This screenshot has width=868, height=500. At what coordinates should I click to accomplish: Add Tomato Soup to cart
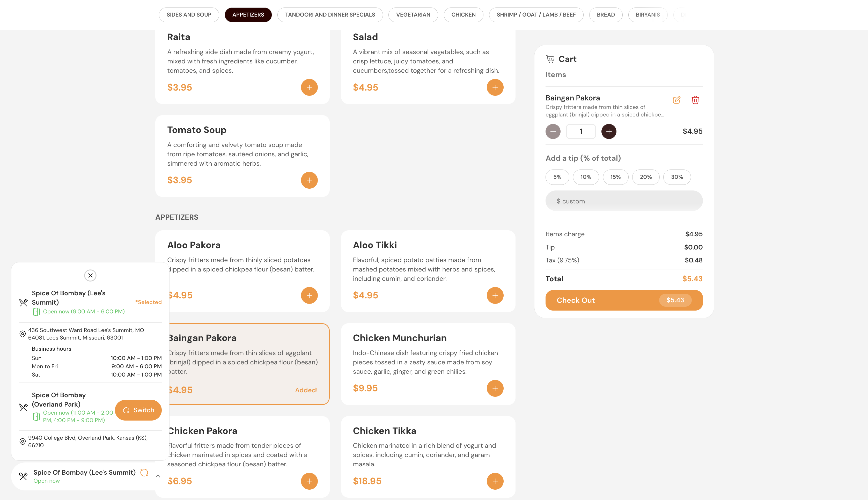(309, 180)
